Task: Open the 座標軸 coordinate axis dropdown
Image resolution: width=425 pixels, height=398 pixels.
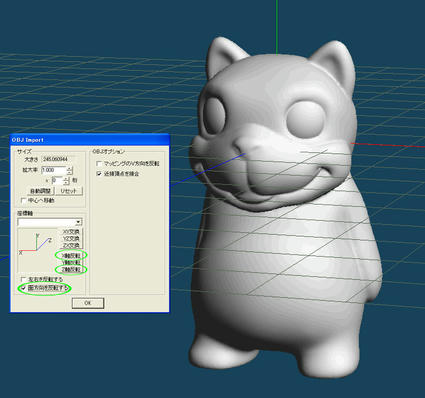Action: (78, 222)
